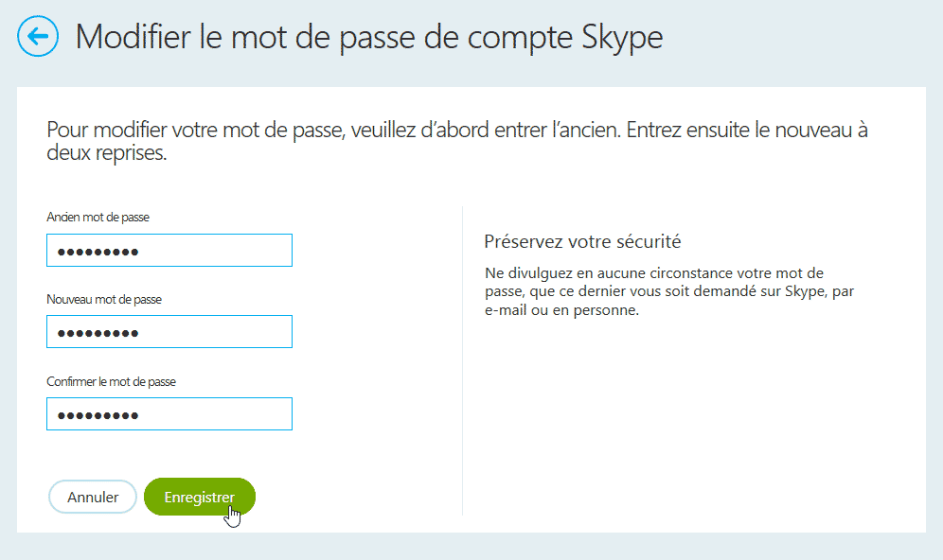Save changes with the Enregistrer button

click(x=199, y=497)
